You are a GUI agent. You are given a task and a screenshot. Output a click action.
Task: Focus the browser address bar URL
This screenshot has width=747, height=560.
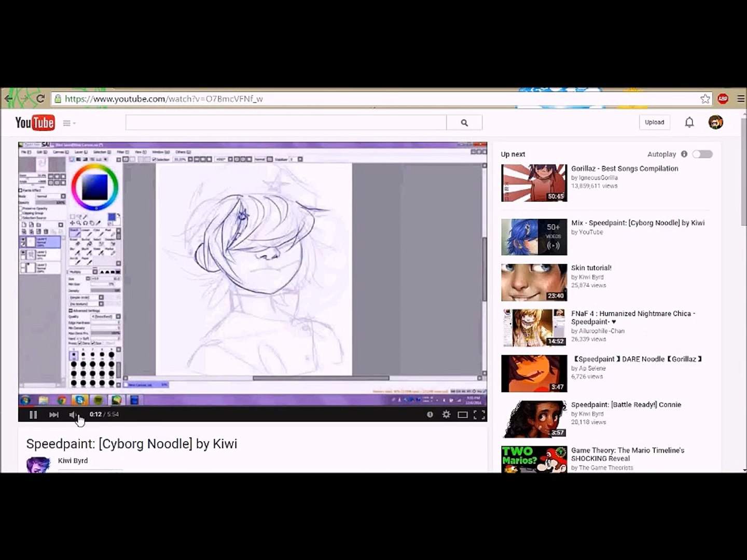164,99
